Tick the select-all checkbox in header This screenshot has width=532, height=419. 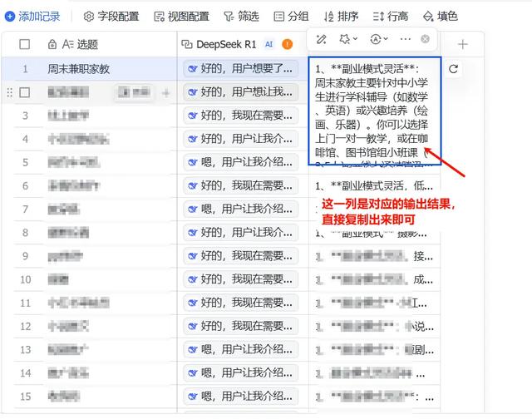coord(24,44)
